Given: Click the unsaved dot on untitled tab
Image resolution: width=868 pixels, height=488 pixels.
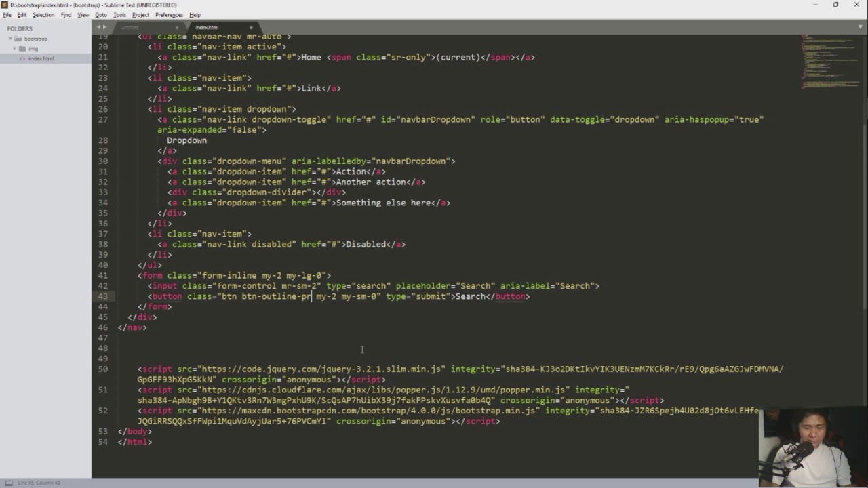Looking at the screenshot, I should click(x=177, y=28).
